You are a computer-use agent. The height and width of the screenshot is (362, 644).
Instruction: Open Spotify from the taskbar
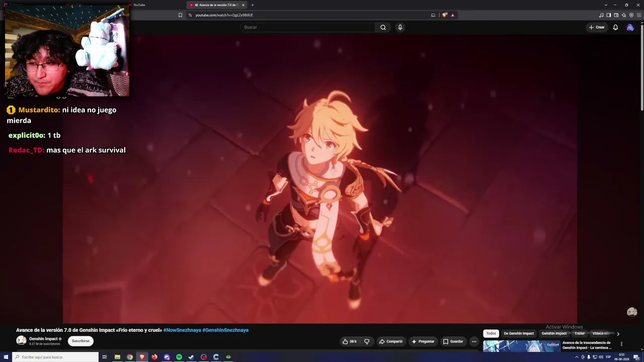(x=179, y=357)
